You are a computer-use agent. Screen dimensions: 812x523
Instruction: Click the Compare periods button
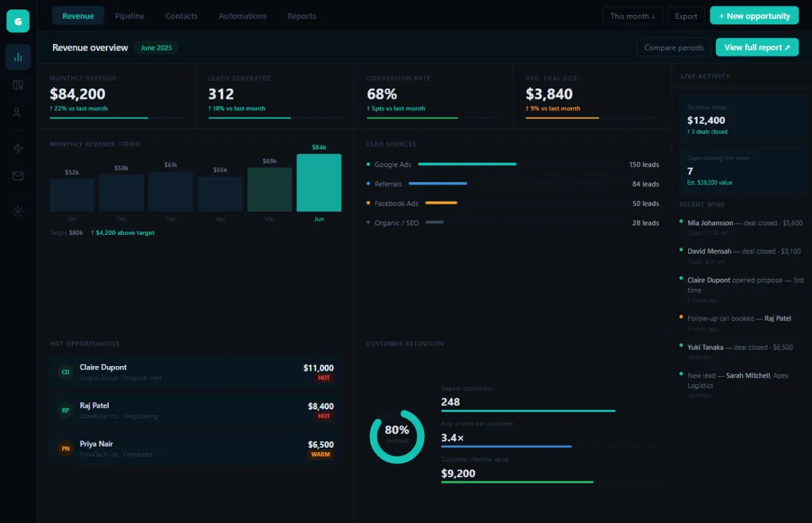(x=674, y=47)
